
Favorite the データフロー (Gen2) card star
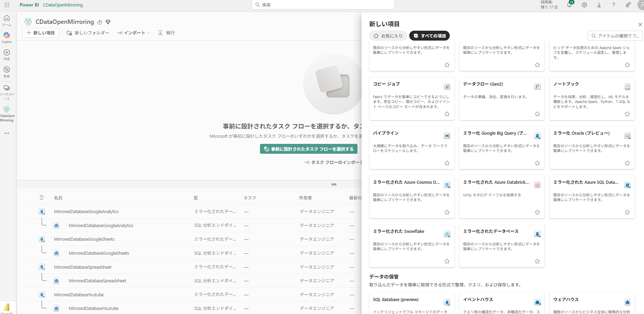(x=537, y=114)
